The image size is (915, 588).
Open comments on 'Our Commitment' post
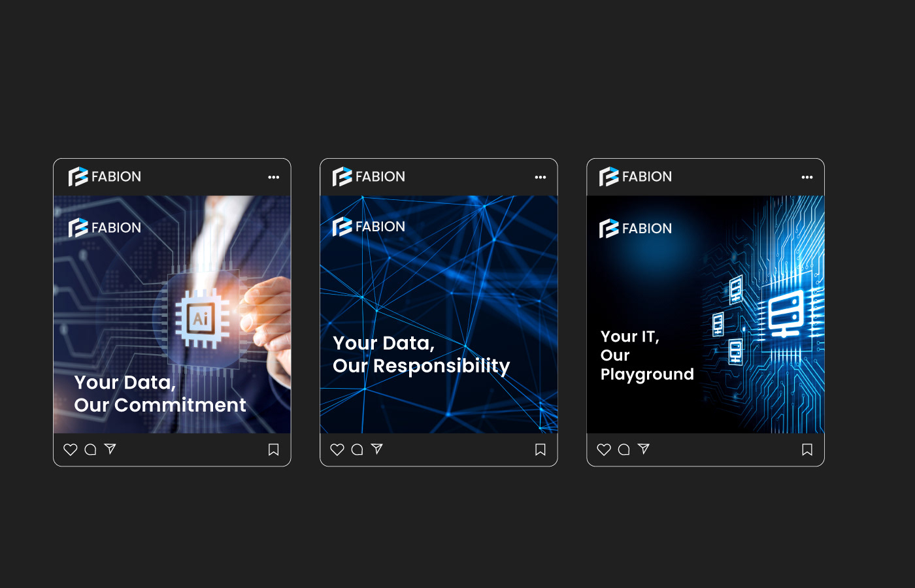click(x=91, y=449)
